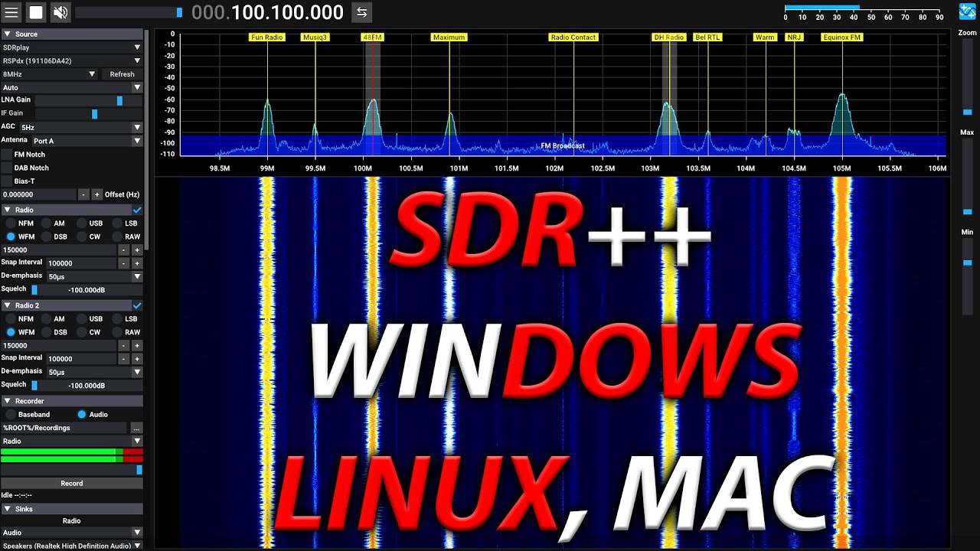Click the Record button
The height and width of the screenshot is (551, 980).
pos(72,483)
